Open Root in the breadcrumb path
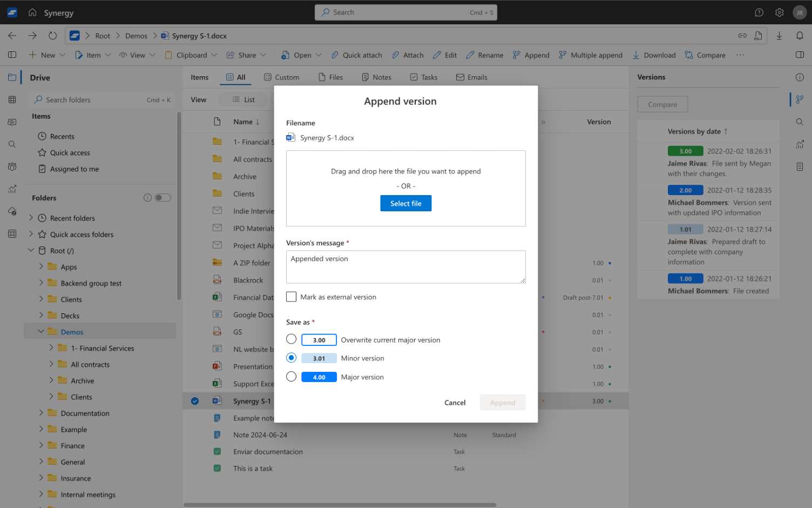The width and height of the screenshot is (812, 508). 103,36
